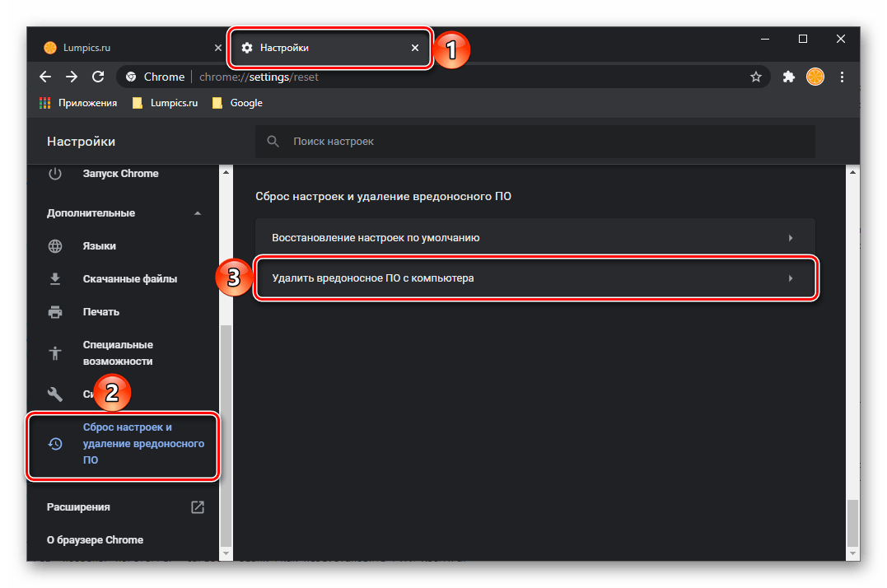Click the sidebar scrollbar thumb
887x588 pixels.
[226, 436]
